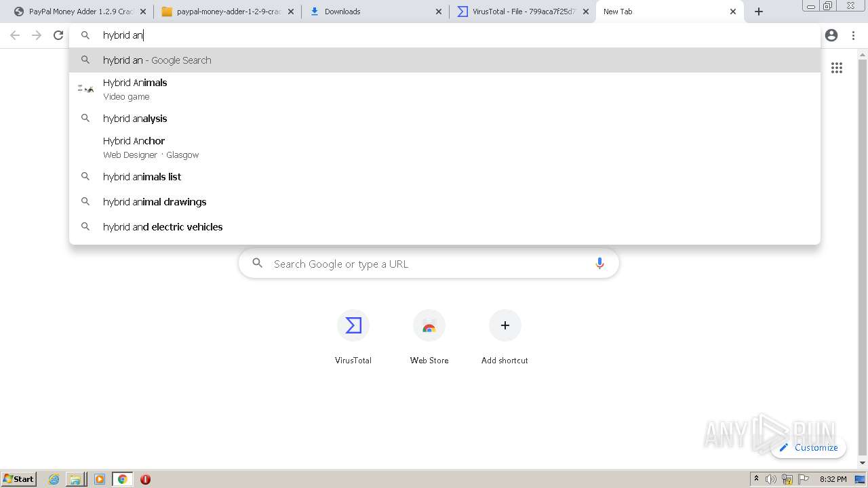Open the Google apps grid icon

point(837,68)
